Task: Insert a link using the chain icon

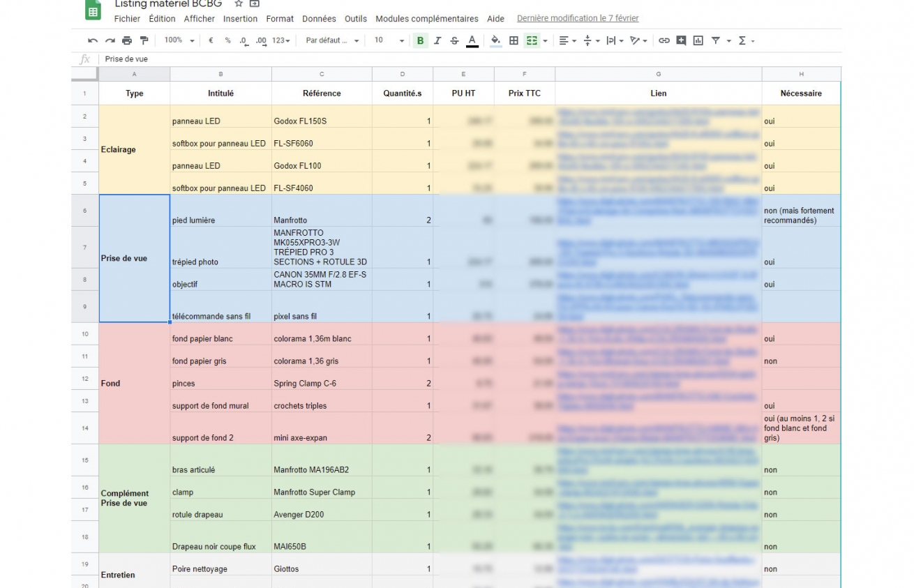Action: (664, 40)
